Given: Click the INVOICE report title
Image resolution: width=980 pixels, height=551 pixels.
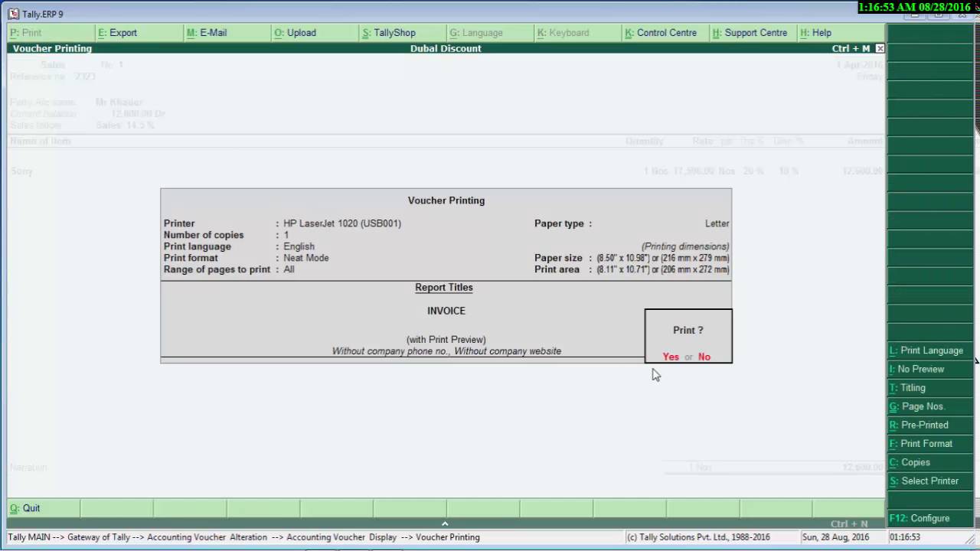Looking at the screenshot, I should pyautogui.click(x=446, y=311).
